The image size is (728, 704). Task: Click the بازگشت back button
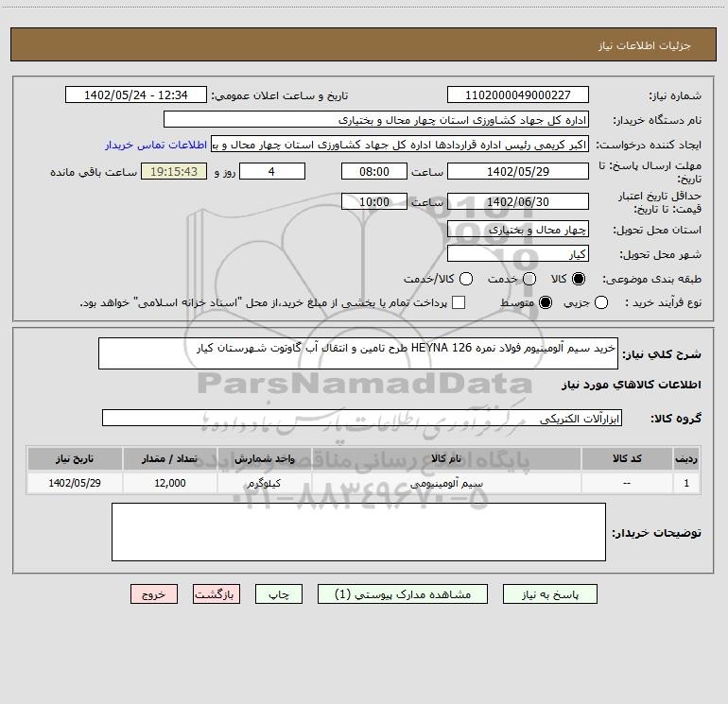click(217, 594)
